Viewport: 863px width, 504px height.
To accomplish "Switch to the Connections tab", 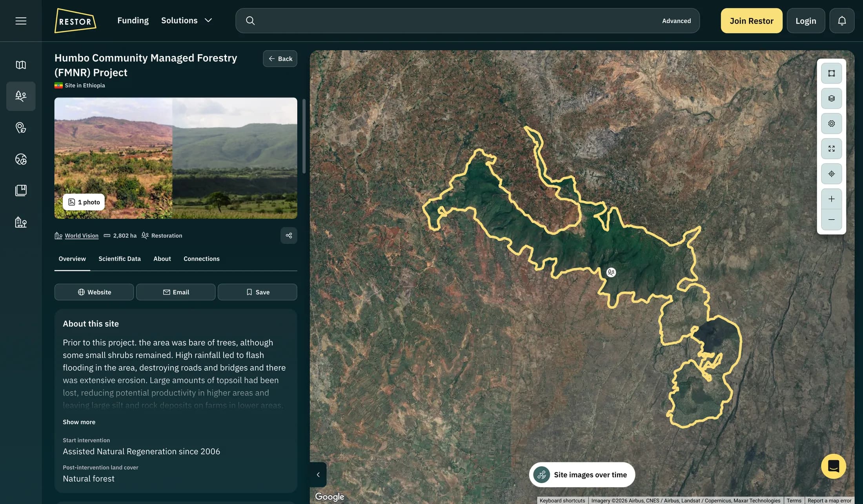I will [x=202, y=259].
